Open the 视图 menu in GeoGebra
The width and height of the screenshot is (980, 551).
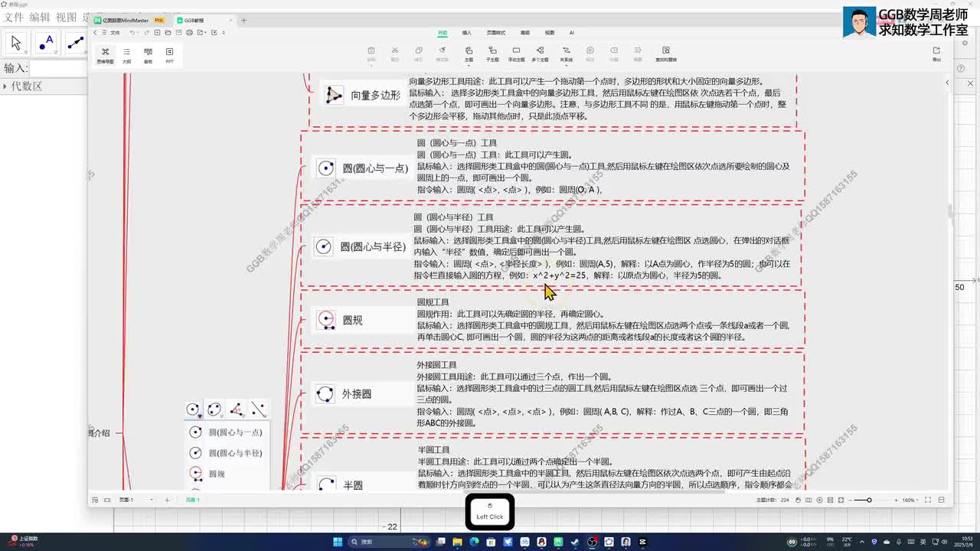(x=67, y=17)
